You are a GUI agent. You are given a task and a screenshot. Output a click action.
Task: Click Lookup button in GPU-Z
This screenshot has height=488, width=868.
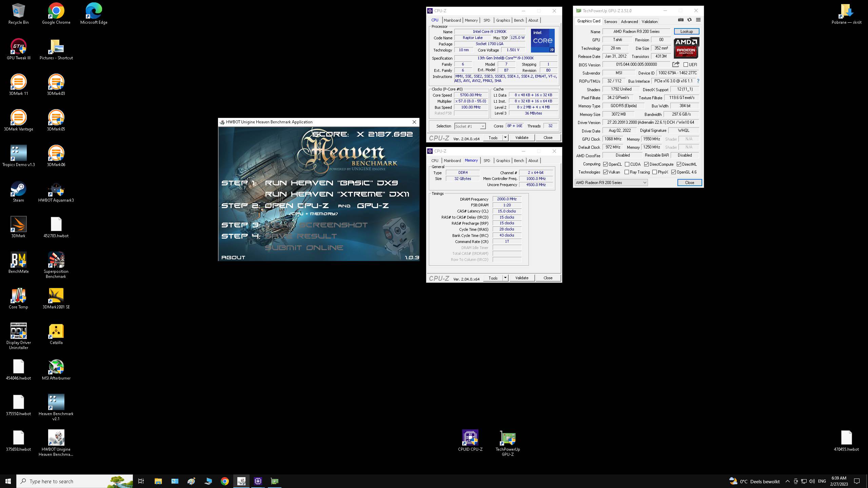pyautogui.click(x=686, y=32)
